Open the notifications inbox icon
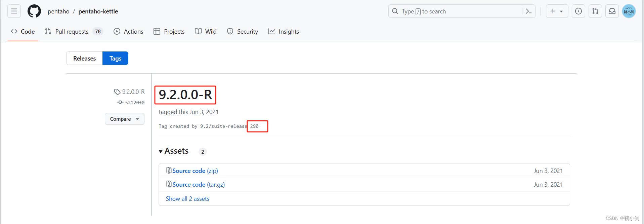The height and width of the screenshot is (224, 644). coord(612,11)
